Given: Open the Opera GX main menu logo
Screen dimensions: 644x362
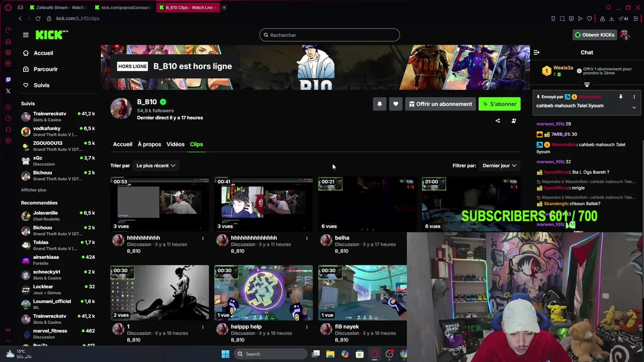Looking at the screenshot, I should point(8,8).
